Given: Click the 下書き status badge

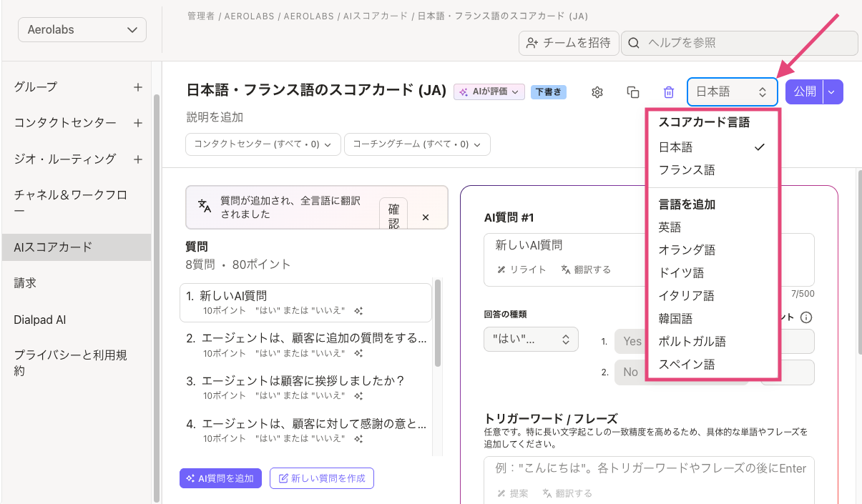Looking at the screenshot, I should (549, 92).
